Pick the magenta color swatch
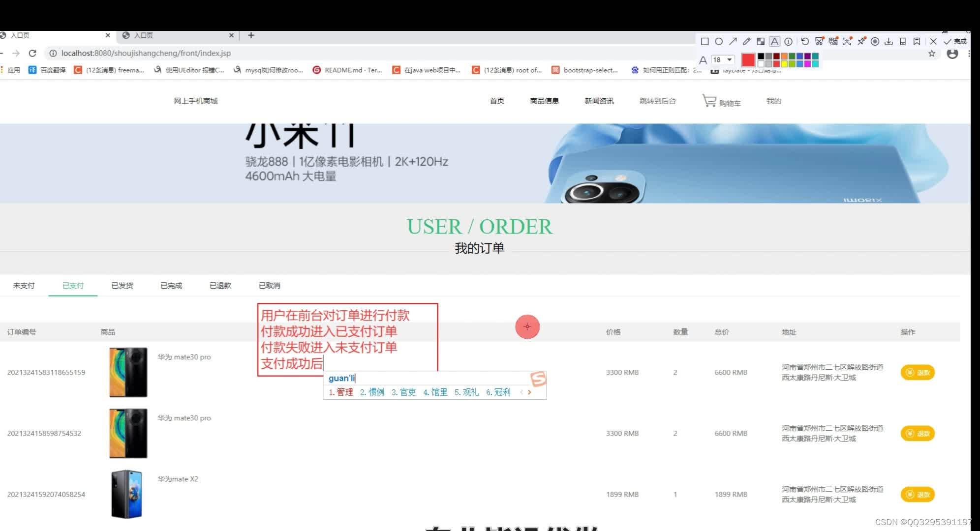 [x=807, y=64]
